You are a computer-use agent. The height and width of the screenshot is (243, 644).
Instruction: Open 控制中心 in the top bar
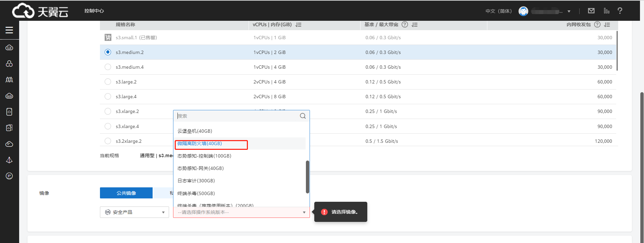pyautogui.click(x=94, y=11)
